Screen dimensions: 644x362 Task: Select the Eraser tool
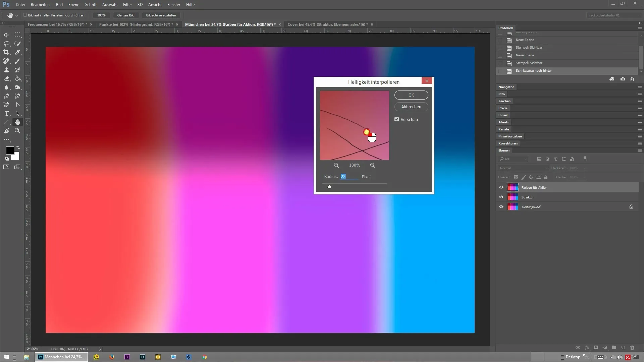tap(6, 78)
